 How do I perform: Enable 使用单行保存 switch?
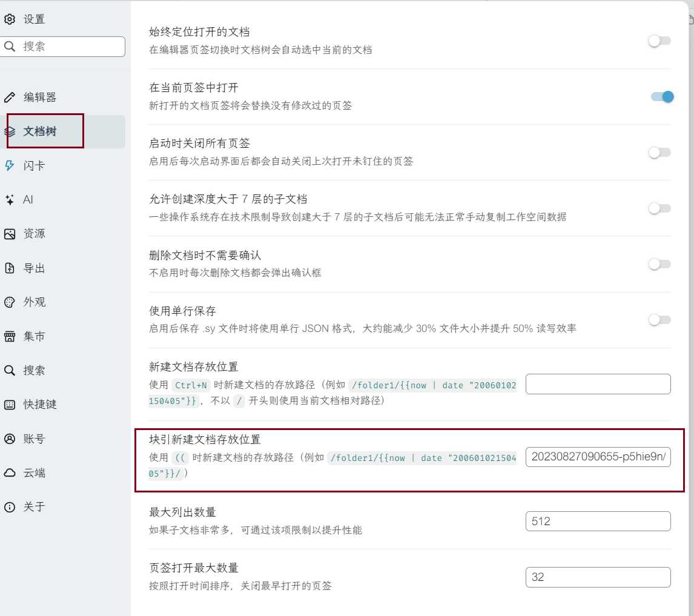(x=659, y=320)
